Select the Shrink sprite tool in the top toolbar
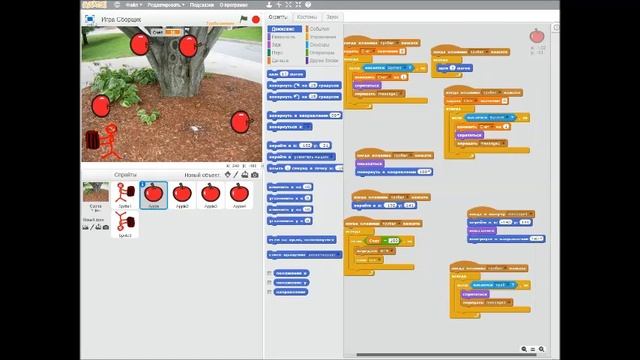This screenshot has height=360, width=640. pos(298,5)
